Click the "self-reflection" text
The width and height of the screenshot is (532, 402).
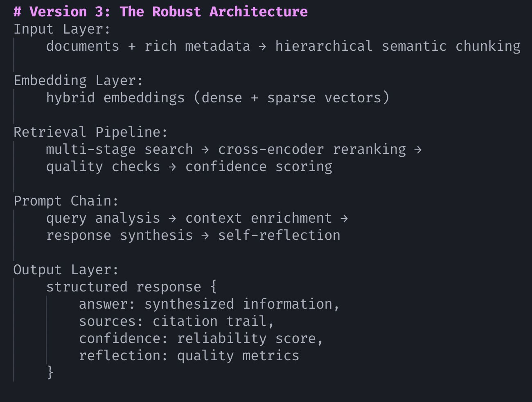click(x=279, y=235)
